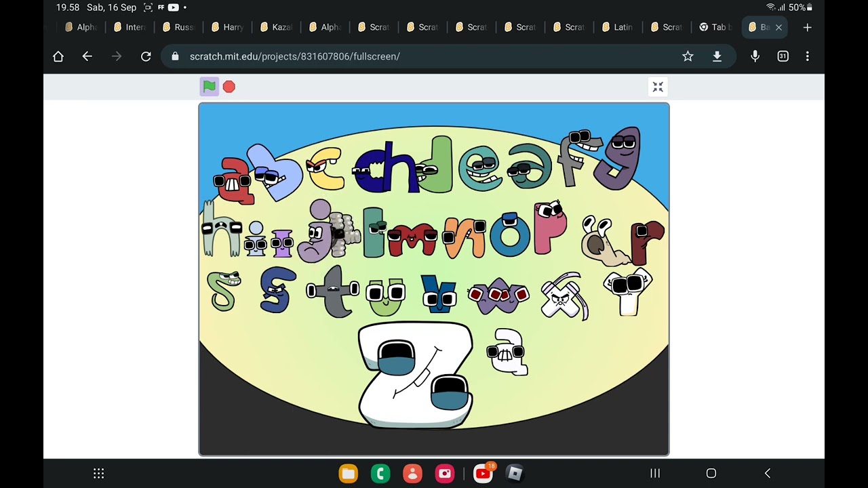Click the red a character at top left
Image resolution: width=868 pixels, height=488 pixels.
coord(234,180)
